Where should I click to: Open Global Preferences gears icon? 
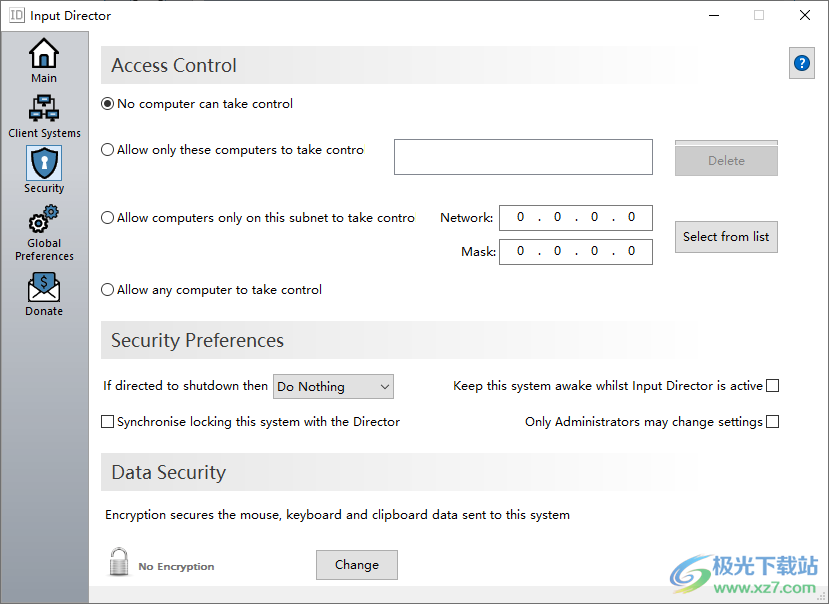44,219
